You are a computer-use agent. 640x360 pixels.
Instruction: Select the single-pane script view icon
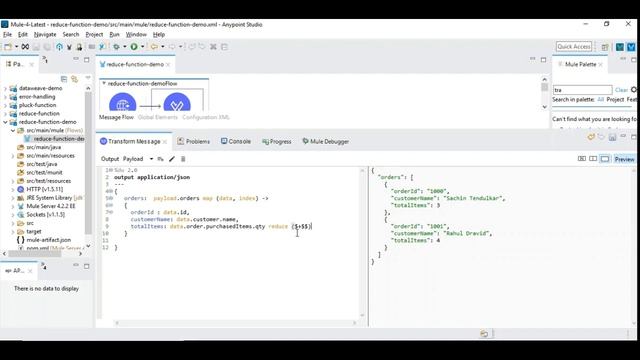(604, 159)
